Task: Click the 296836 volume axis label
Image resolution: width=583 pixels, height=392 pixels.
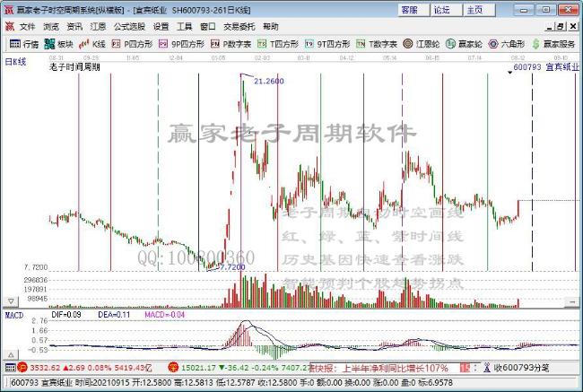Action: point(36,280)
